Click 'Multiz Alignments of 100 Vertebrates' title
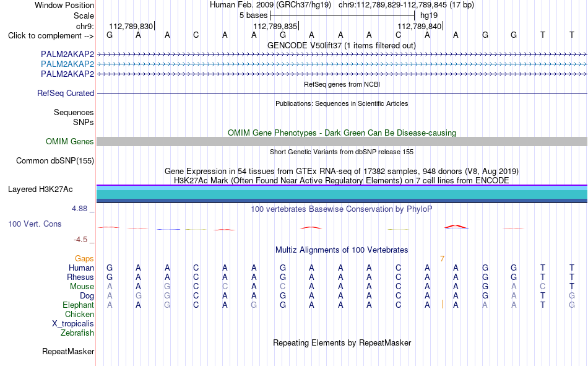Screen dimensions: 588x366 point(342,250)
